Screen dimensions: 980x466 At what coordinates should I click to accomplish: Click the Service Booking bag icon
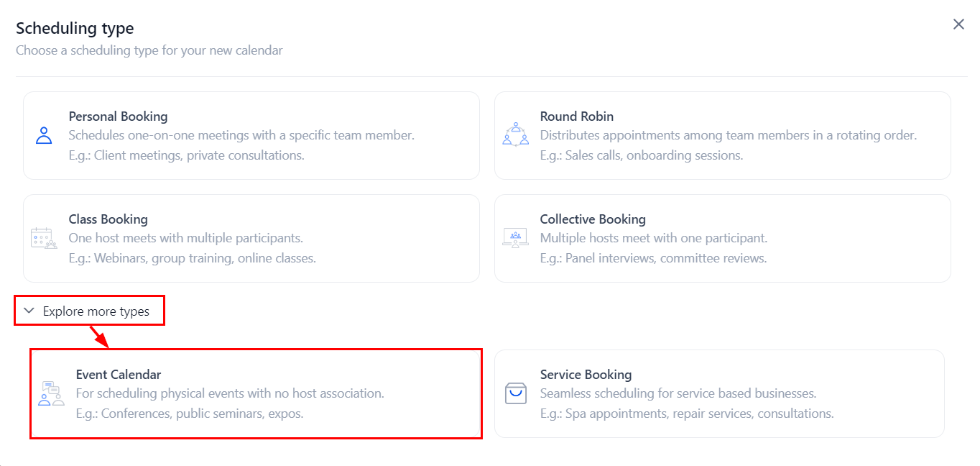coord(515,393)
